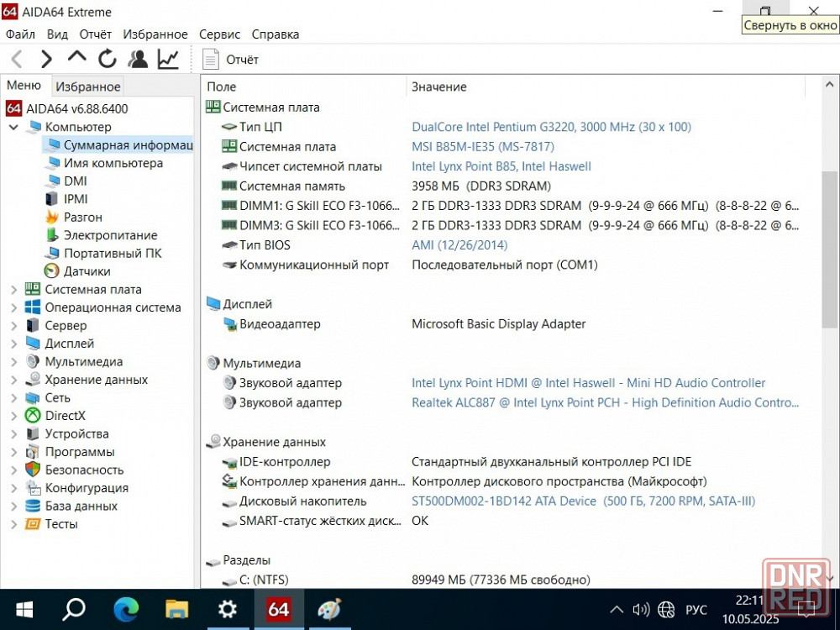
Task: Open the AMI (12/26/2014) BIOS link
Action: (x=459, y=245)
